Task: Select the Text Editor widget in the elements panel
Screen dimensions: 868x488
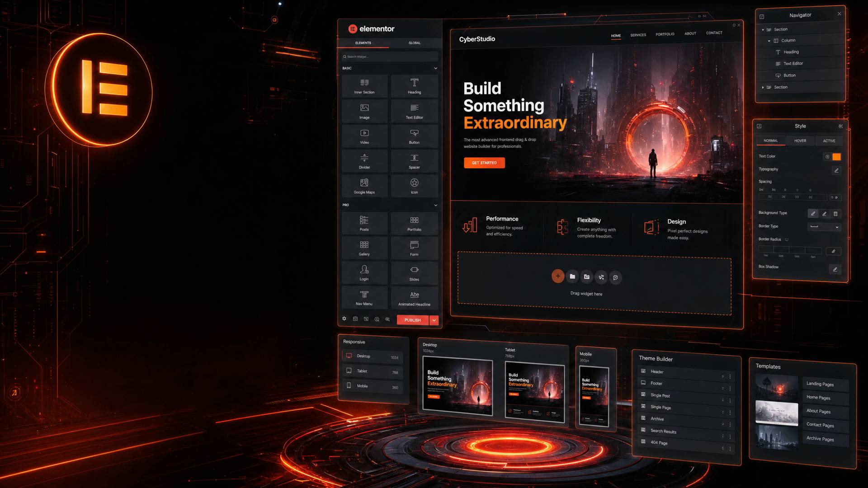Action: tap(414, 111)
